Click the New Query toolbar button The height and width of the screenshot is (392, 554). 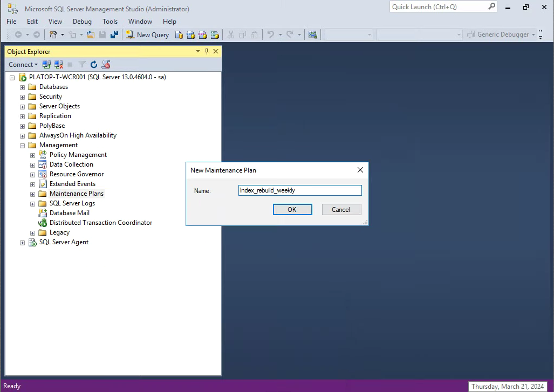(x=147, y=35)
